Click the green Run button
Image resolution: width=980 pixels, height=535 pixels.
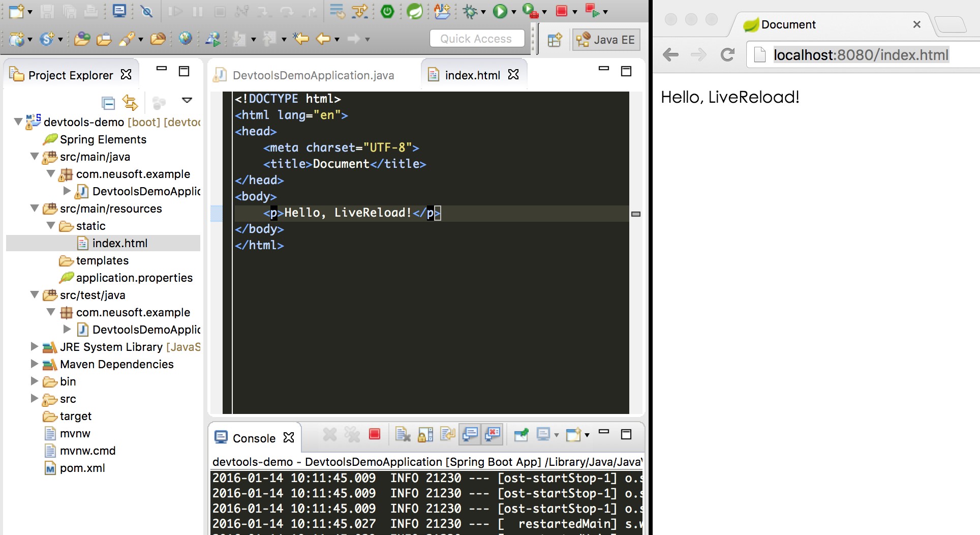(500, 11)
